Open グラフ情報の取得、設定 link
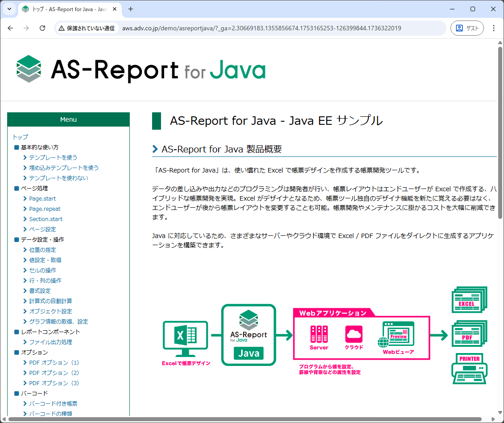Screen dimensions: 504x423 tap(58, 321)
